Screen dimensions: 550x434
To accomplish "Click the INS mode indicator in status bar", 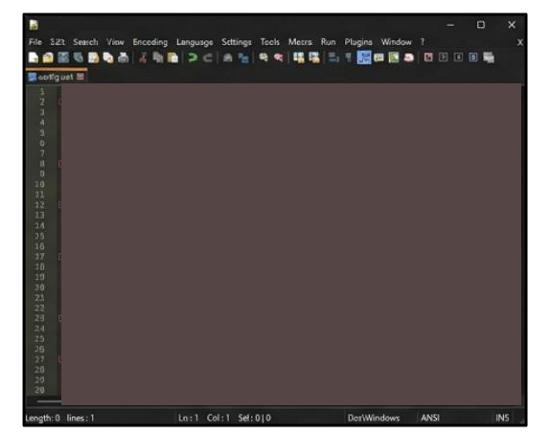I will click(502, 418).
